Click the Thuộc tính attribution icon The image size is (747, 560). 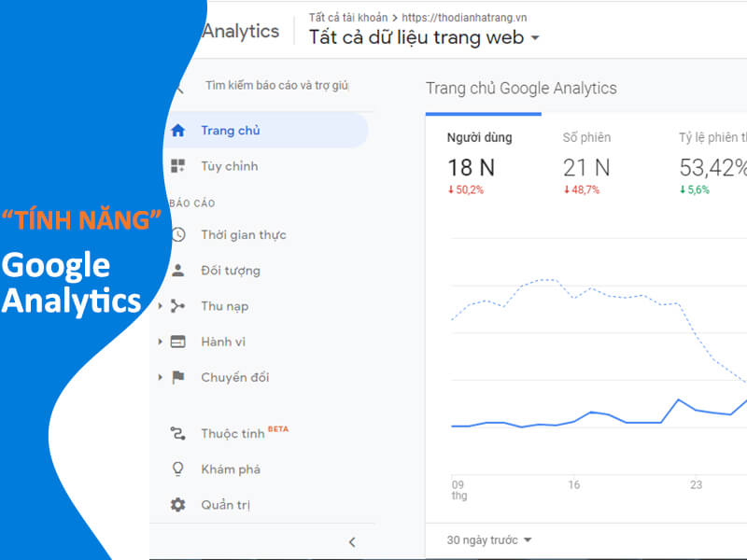click(177, 433)
